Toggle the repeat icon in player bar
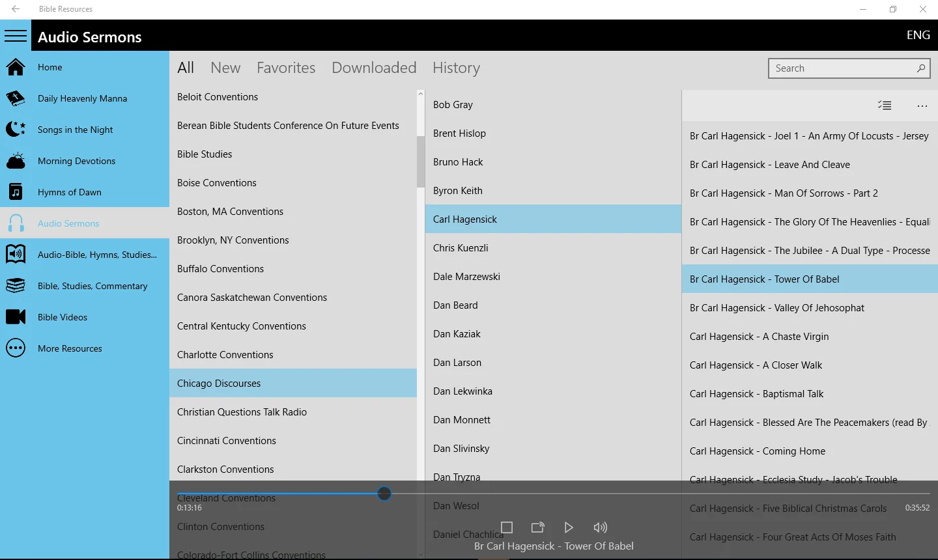The image size is (938, 560). pos(537,527)
